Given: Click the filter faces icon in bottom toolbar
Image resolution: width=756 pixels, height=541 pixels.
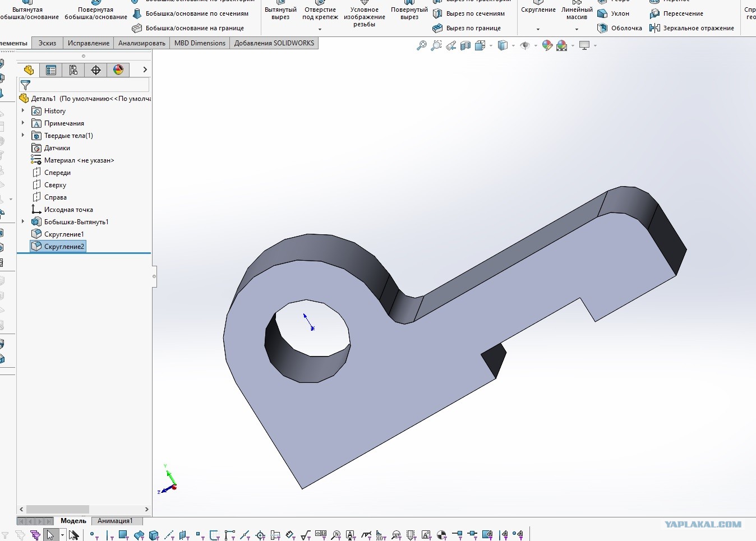Looking at the screenshot, I should click(x=123, y=535).
